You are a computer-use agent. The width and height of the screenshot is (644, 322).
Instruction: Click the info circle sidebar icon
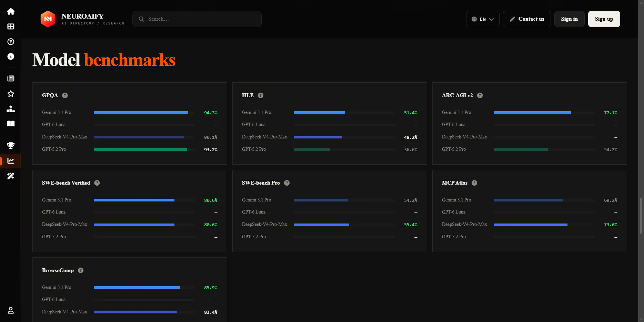coord(11,56)
